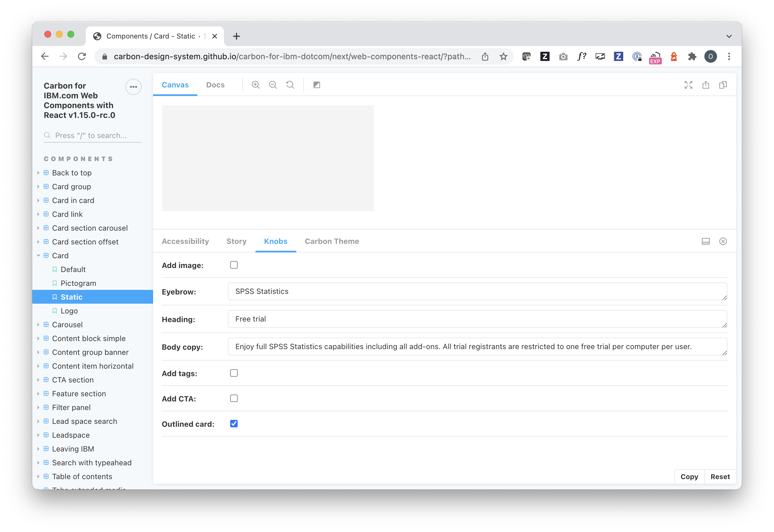Open a new browser tab
This screenshot has height=532, width=774.
coord(236,36)
